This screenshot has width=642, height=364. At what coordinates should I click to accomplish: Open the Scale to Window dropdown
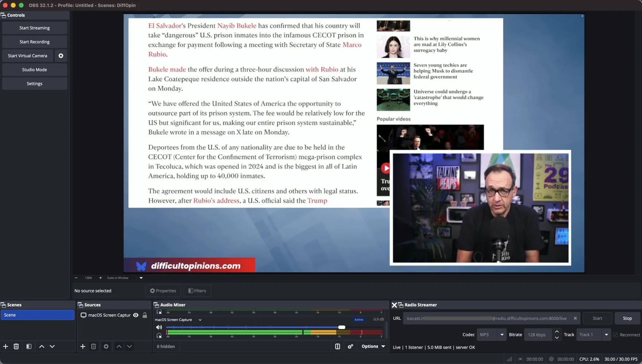(141, 278)
